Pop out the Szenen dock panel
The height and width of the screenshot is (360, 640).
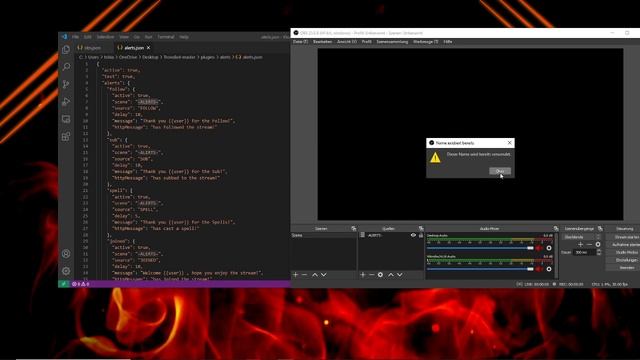(353, 229)
